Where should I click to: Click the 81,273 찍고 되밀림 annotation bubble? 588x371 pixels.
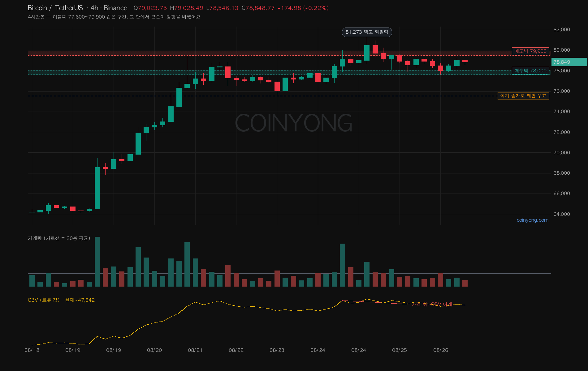[367, 32]
